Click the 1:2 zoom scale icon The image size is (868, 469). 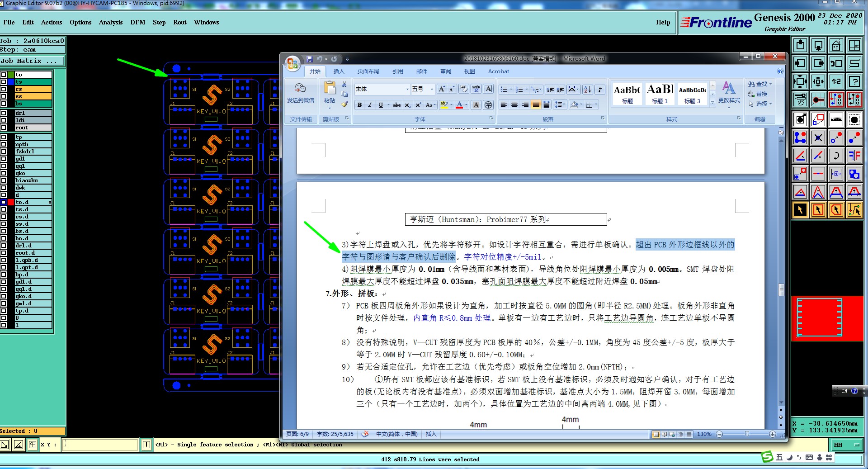pyautogui.click(x=836, y=82)
